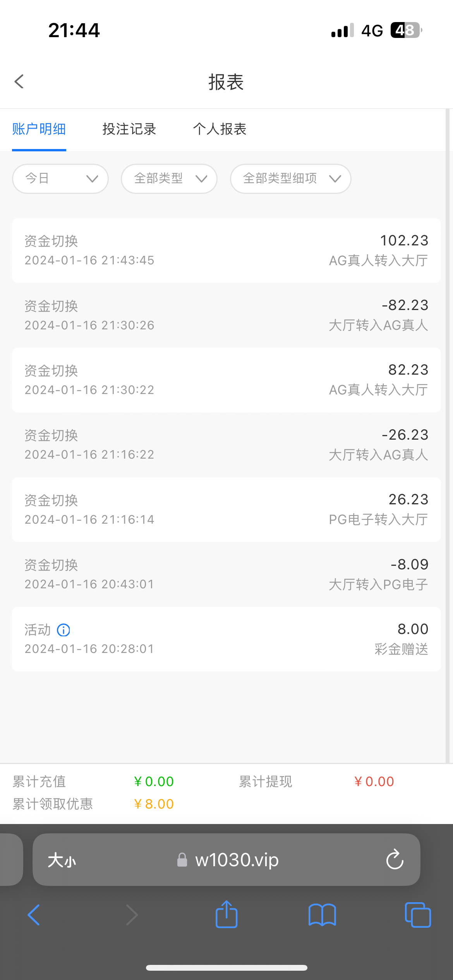The image size is (453, 980).
Task: Tap the info icon beside 活动
Action: (63, 630)
